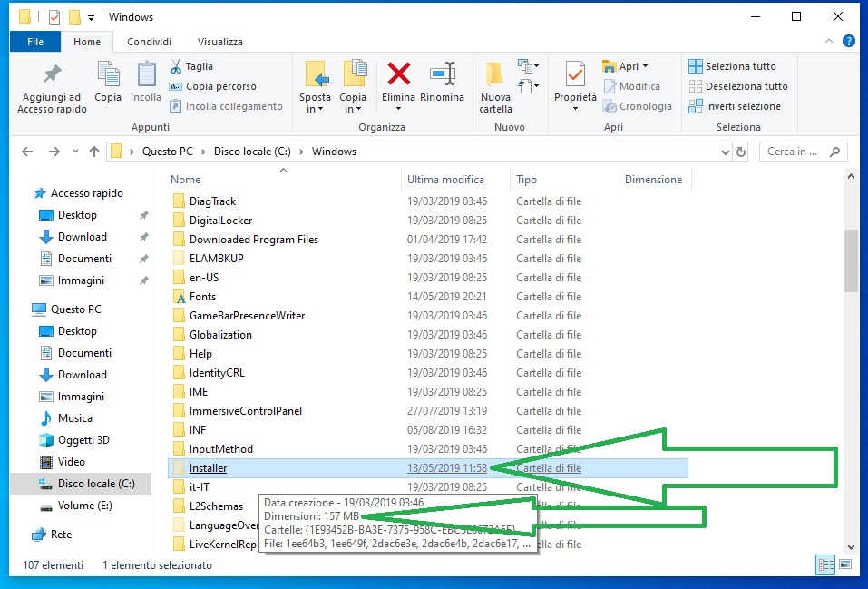Click the Apri ribbon button
Image resolution: width=868 pixels, height=589 pixels.
click(x=625, y=66)
